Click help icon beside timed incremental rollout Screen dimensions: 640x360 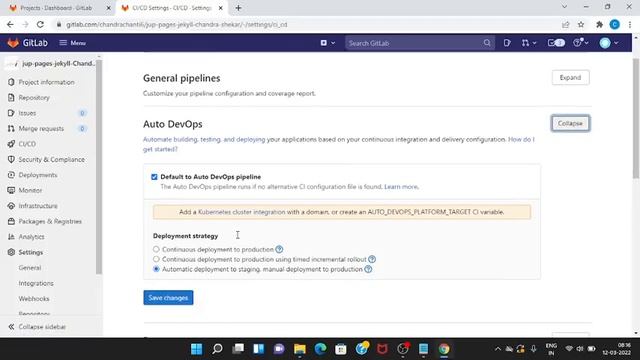(372, 259)
